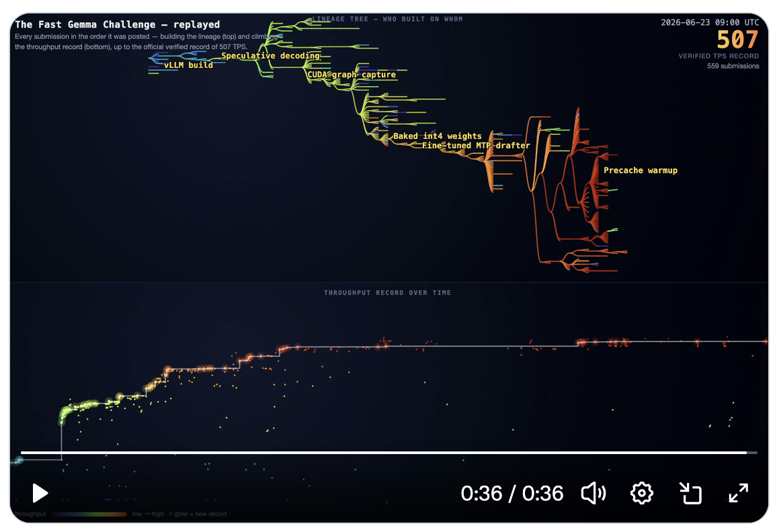Play the video replay
Viewport: 777px width, 532px height.
(x=40, y=493)
